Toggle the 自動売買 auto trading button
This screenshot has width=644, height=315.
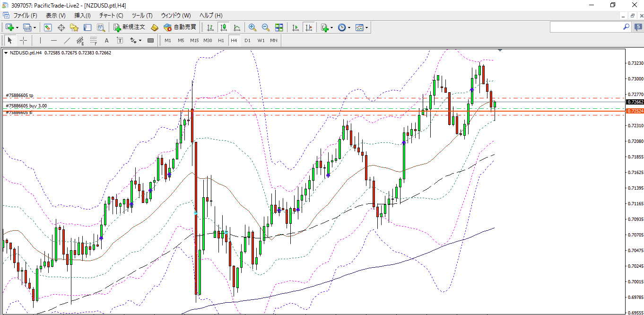(180, 27)
